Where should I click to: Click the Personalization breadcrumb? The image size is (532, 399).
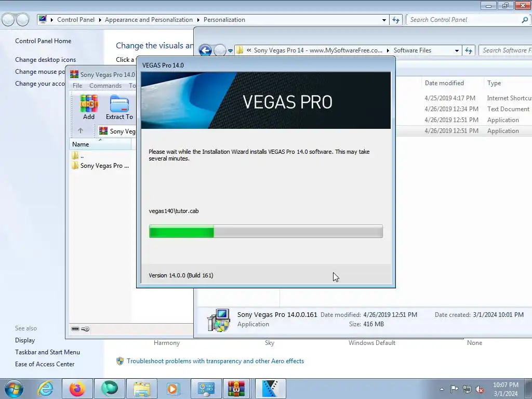(224, 20)
